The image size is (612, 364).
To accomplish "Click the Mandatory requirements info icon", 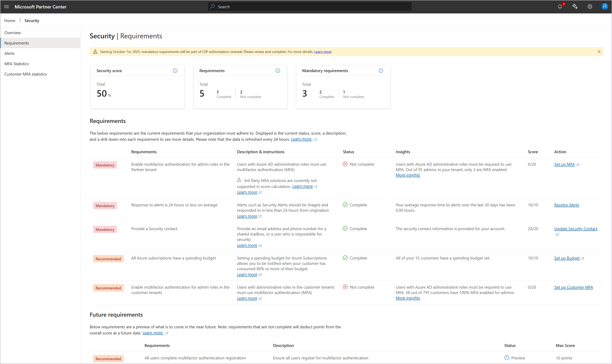I will pyautogui.click(x=381, y=71).
